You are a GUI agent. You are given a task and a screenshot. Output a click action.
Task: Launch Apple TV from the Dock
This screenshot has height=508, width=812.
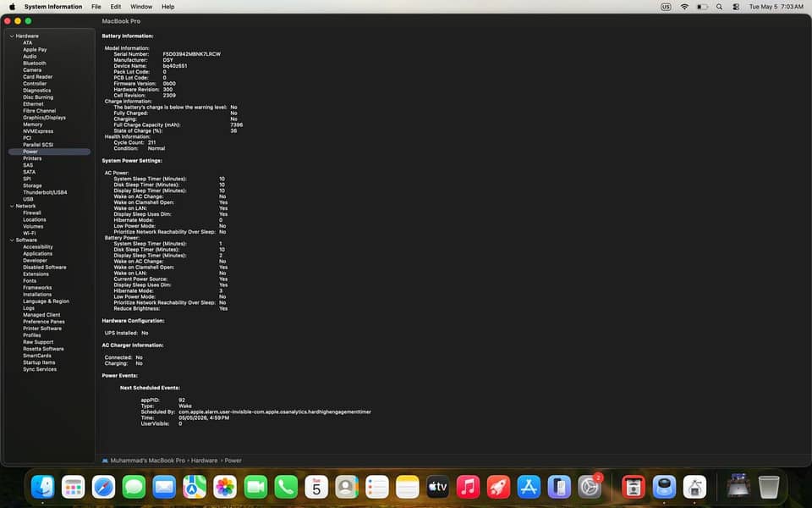pos(437,488)
